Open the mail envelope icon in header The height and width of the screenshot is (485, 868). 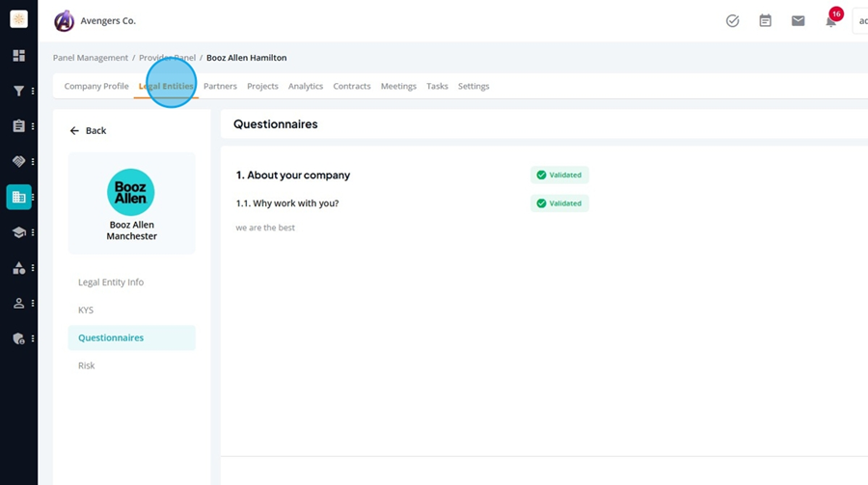(798, 21)
